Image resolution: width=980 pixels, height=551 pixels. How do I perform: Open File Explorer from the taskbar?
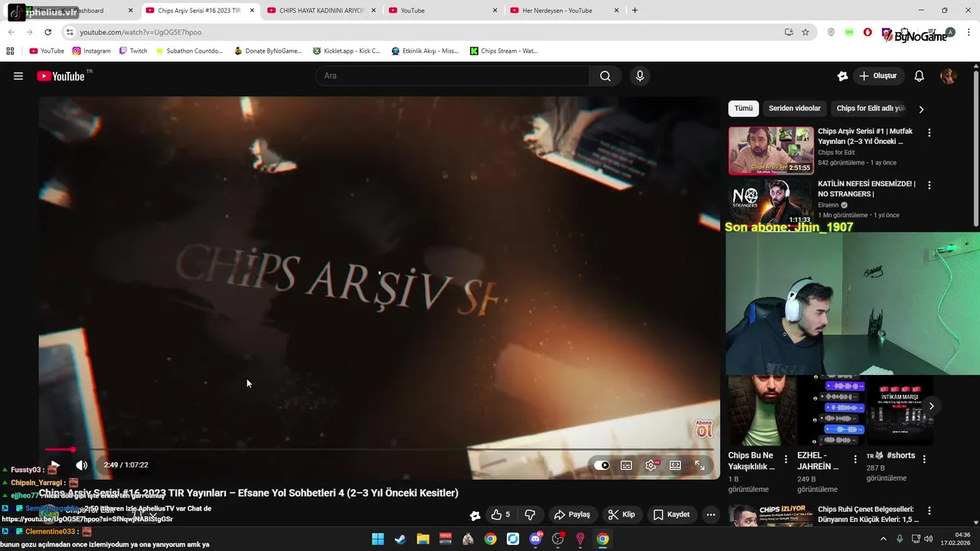423,539
